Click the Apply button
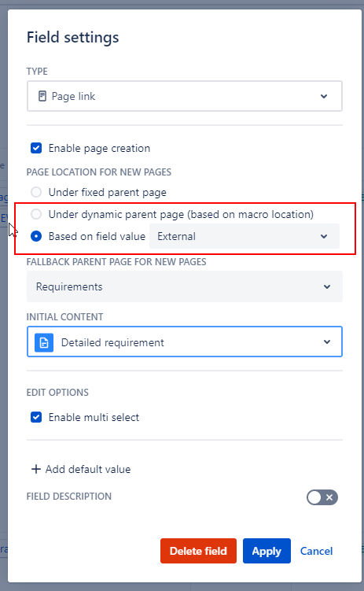364x591 pixels. [x=267, y=551]
